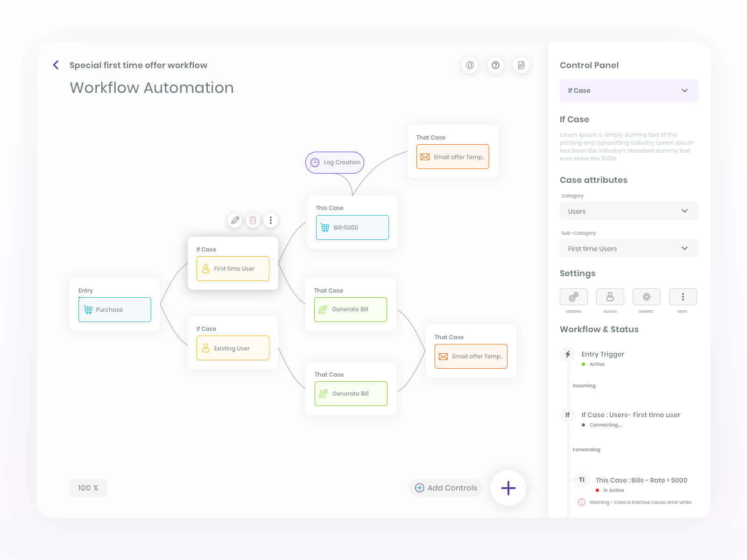Open the help question mark icon
The height and width of the screenshot is (560, 747).
tap(496, 65)
